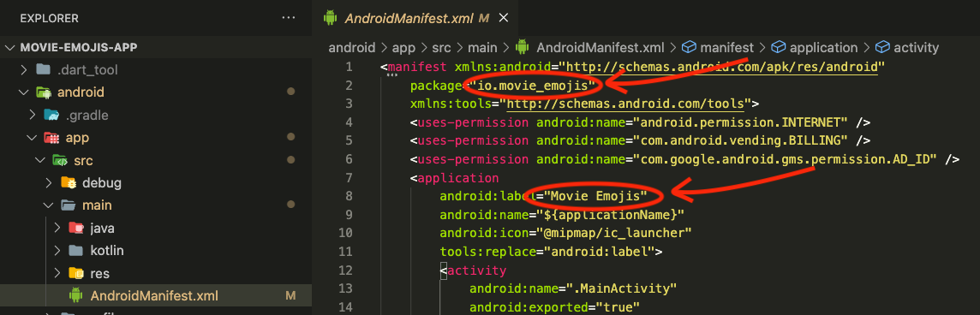The image size is (980, 315).
Task: Expand the kotlin folder chevron
Action: click(x=57, y=251)
